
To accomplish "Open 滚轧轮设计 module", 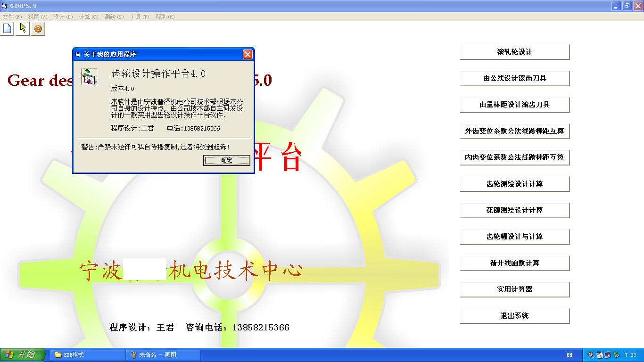I will pos(515,52).
